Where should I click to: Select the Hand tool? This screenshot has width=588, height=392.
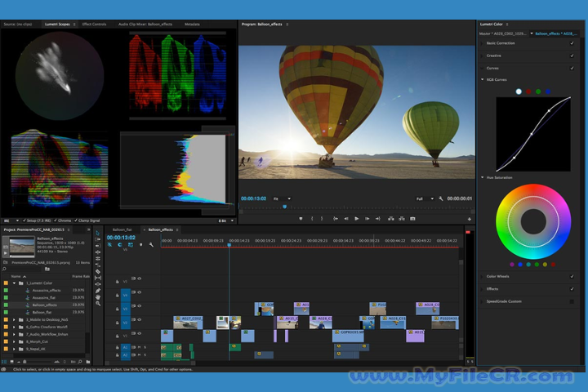pyautogui.click(x=98, y=297)
